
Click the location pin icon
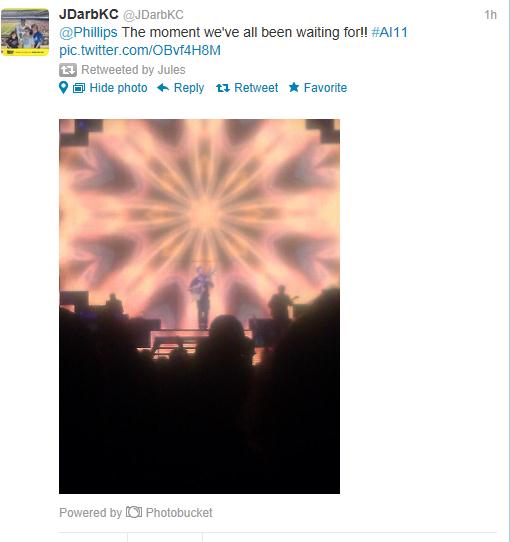coord(64,88)
